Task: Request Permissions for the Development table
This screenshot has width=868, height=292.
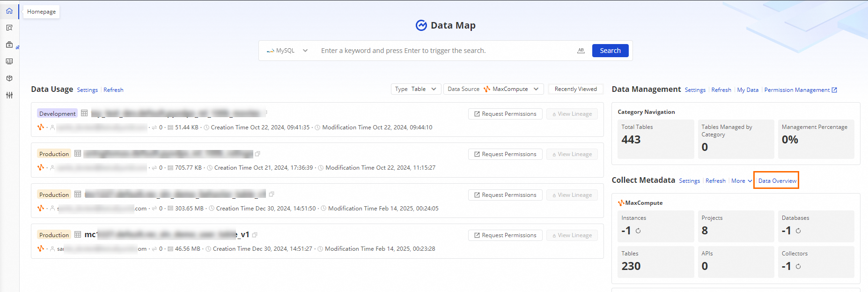Action: pyautogui.click(x=505, y=114)
